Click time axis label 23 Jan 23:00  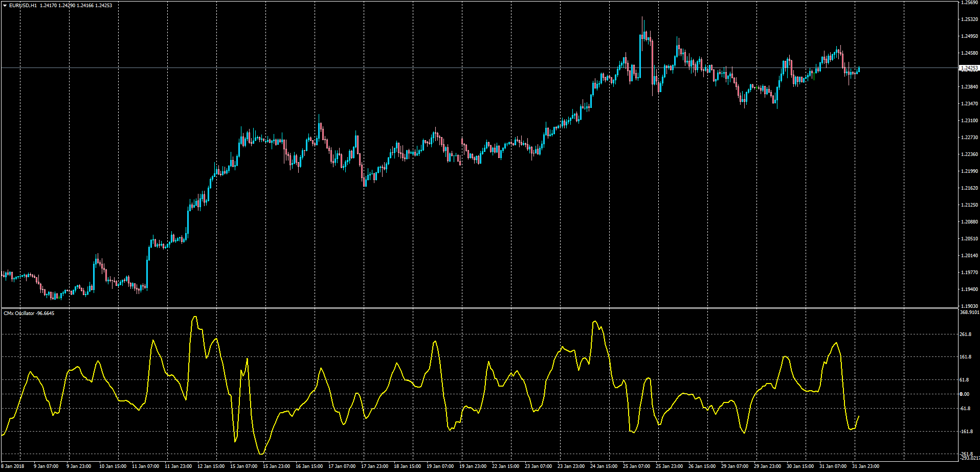(x=571, y=466)
